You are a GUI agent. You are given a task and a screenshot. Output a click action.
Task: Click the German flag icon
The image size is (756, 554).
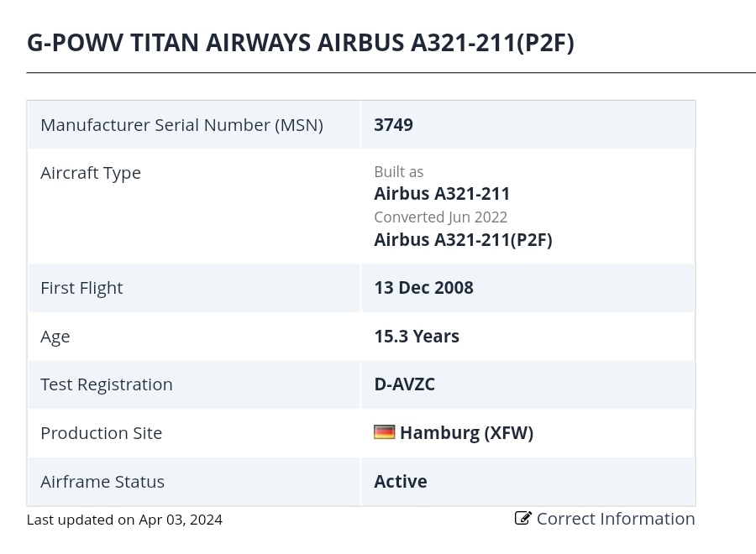point(384,432)
